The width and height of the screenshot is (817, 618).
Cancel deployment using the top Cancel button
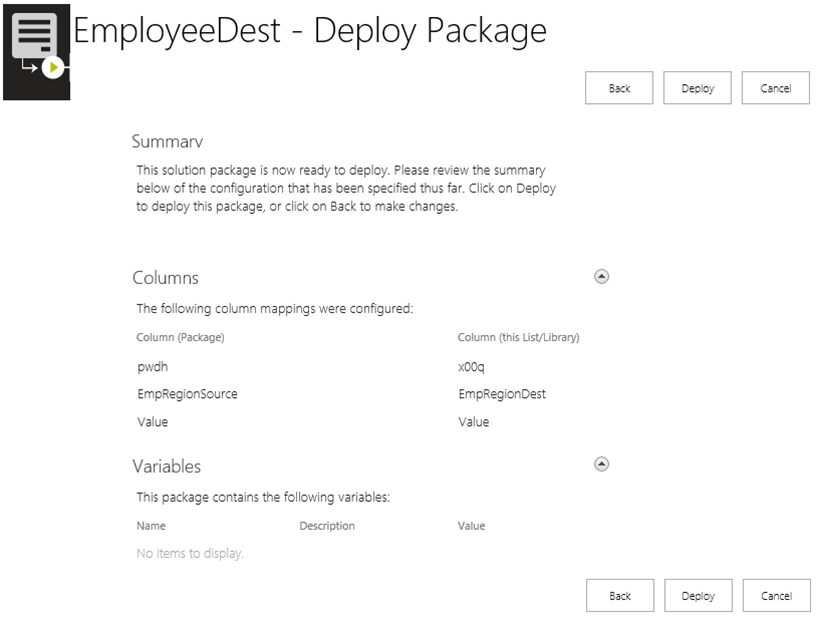point(776,88)
